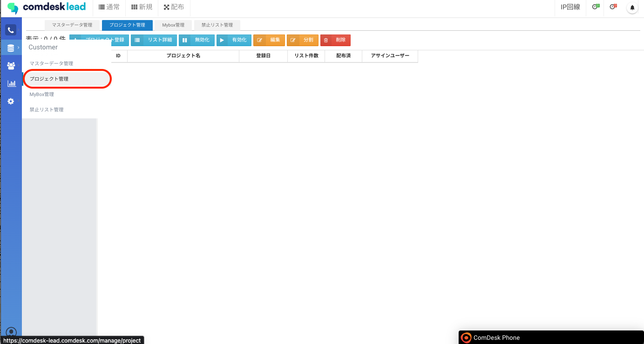Screen dimensions: 644x344
Task: Click the clock icon with green badge
Action: coord(595,7)
